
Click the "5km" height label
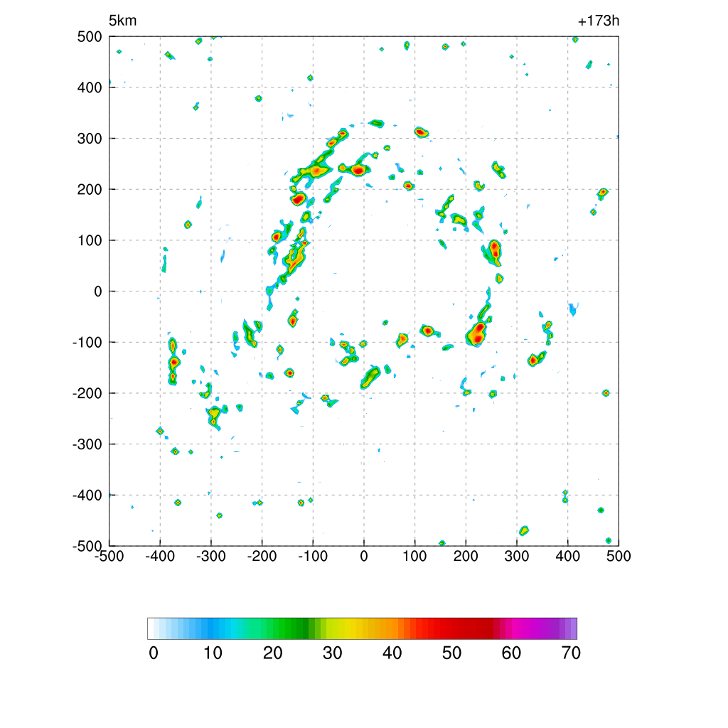pos(122,21)
